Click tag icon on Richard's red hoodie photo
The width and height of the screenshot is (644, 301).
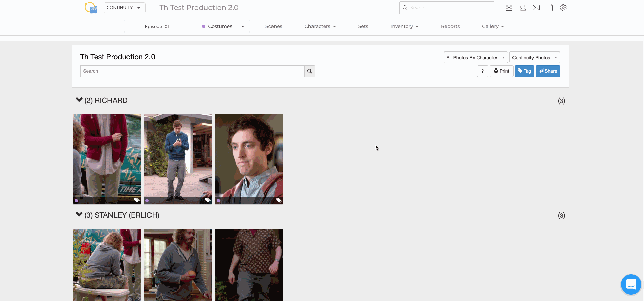point(137,200)
